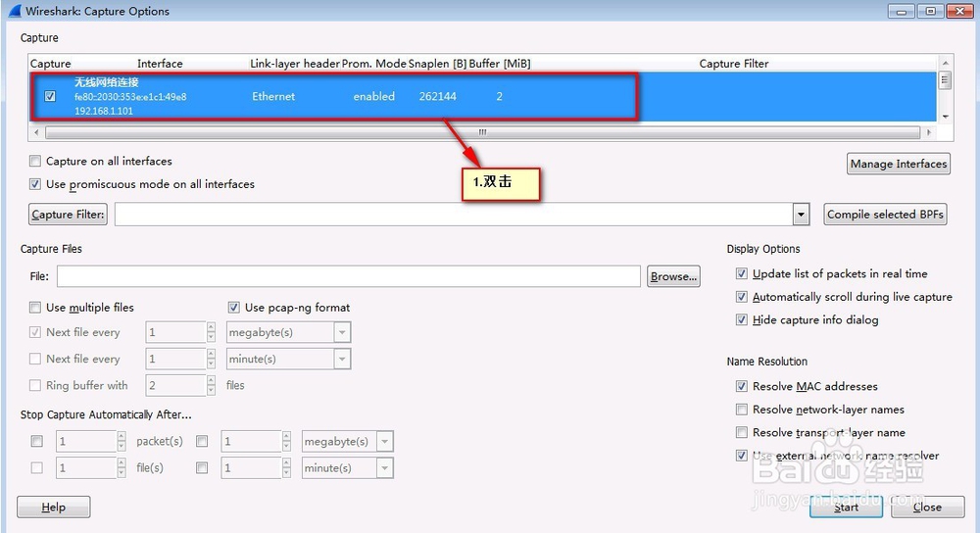Minimize the Capture Options window
980x533 pixels.
click(902, 11)
